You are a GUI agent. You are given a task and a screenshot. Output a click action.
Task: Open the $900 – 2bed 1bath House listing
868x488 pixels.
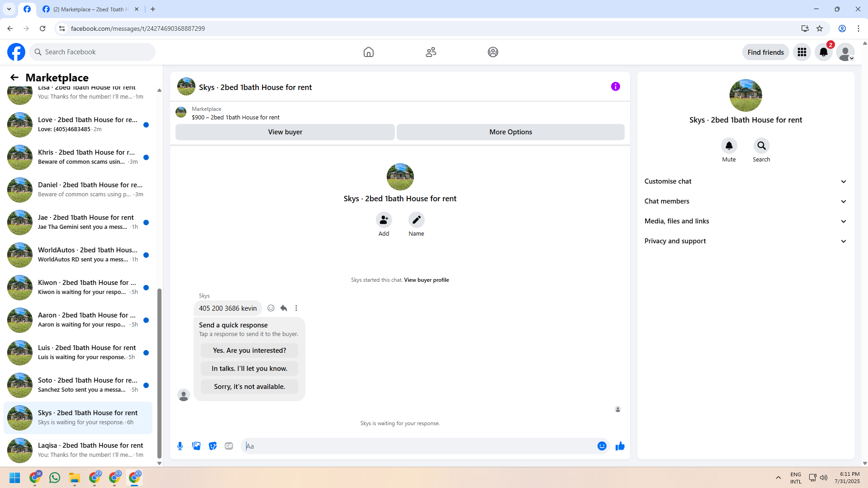[x=235, y=117]
